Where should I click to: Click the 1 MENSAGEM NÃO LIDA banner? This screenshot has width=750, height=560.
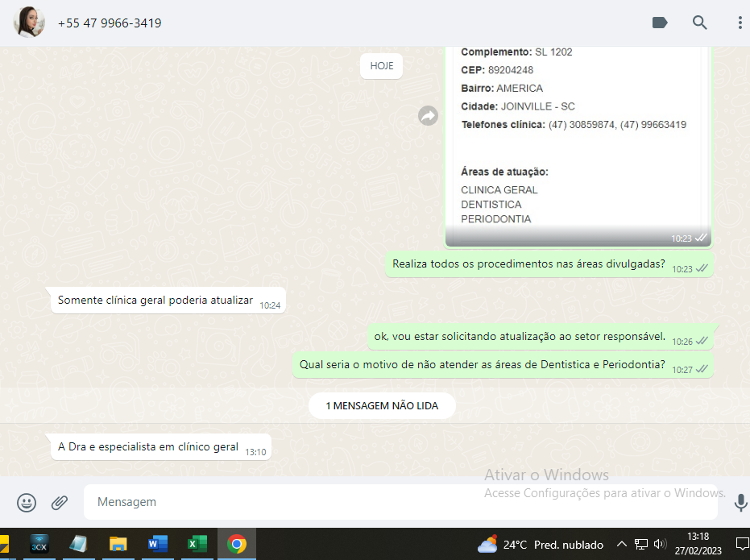(x=382, y=405)
